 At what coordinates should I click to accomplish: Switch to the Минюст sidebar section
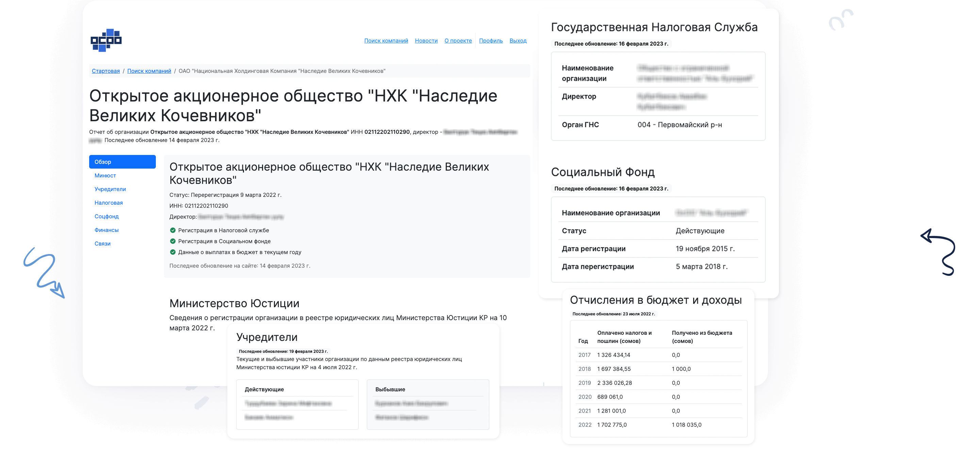pos(105,175)
